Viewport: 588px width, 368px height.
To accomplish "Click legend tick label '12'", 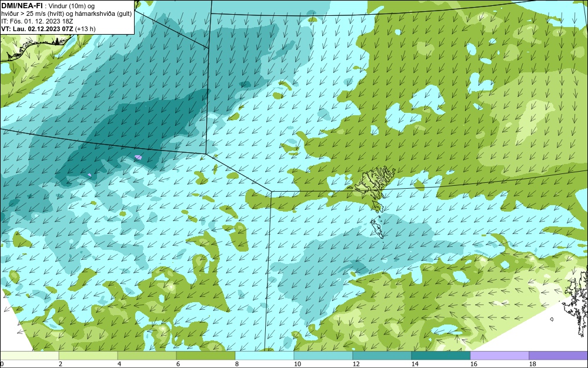I will (356, 364).
